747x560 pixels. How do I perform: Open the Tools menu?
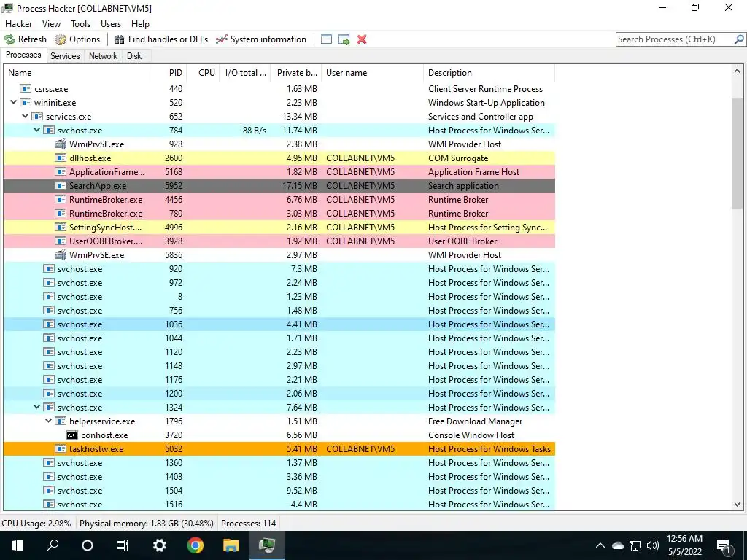(80, 24)
